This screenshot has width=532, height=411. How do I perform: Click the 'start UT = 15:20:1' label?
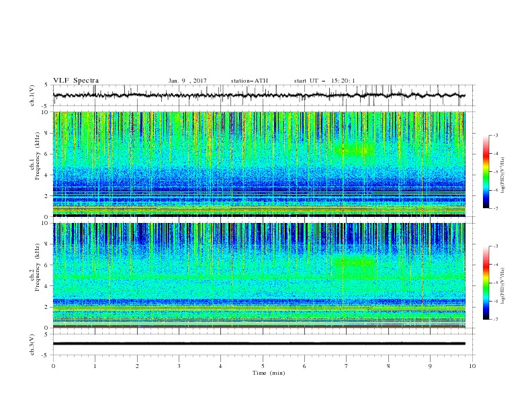click(x=324, y=81)
